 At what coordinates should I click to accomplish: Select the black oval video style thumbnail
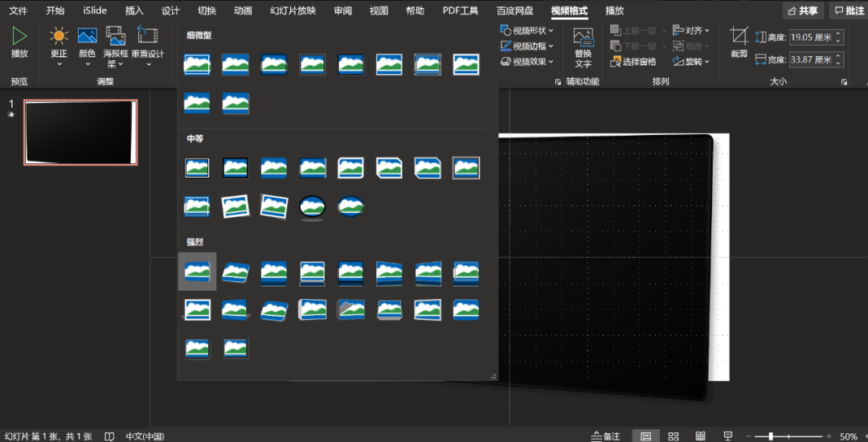(x=313, y=207)
